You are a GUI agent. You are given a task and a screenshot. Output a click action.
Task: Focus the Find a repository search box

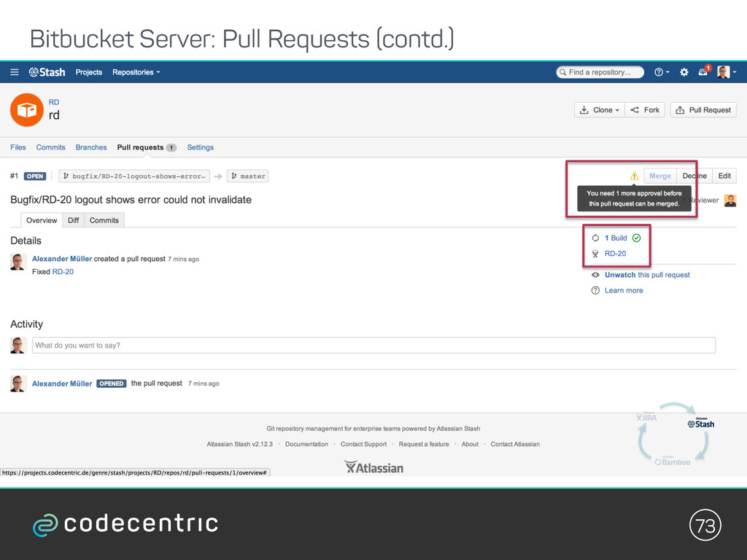[x=600, y=72]
